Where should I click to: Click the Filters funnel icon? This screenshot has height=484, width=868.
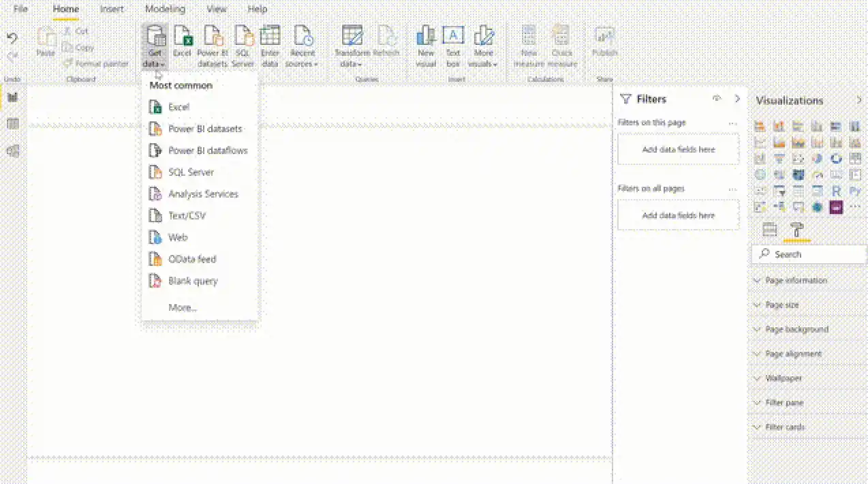[x=625, y=100]
